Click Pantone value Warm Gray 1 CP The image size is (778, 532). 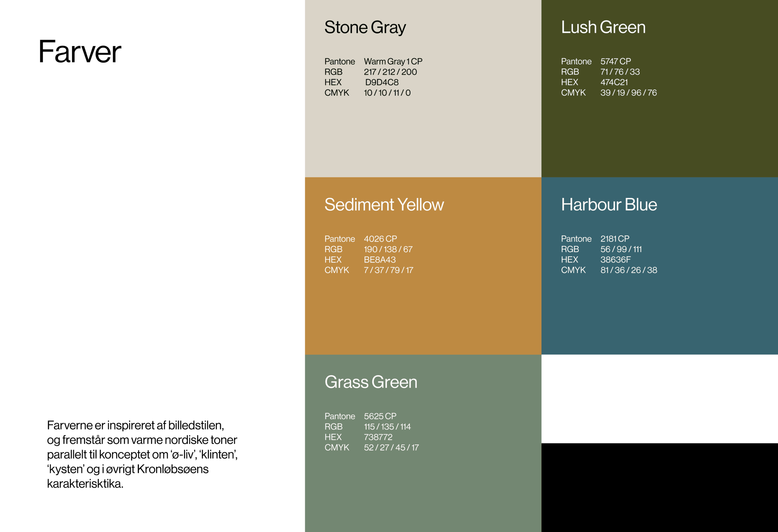(393, 61)
